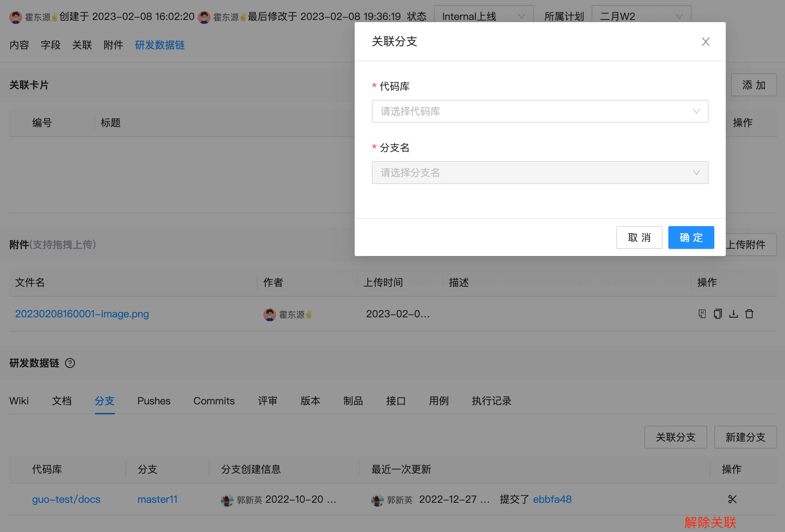The image size is (785, 532).
Task: Switch to the 执行记录 tab
Action: click(x=491, y=401)
